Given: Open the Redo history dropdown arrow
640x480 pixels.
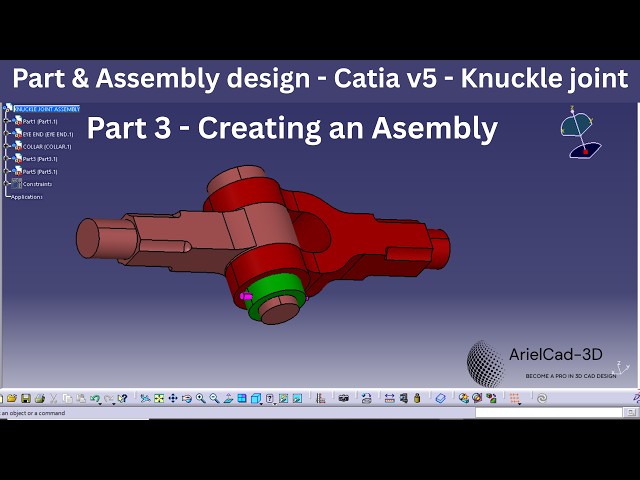Looking at the screenshot, I should 114,403.
